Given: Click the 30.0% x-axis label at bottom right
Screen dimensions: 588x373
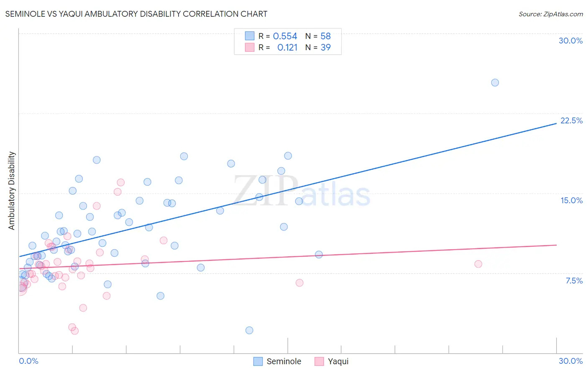Looking at the screenshot, I should [x=570, y=361].
